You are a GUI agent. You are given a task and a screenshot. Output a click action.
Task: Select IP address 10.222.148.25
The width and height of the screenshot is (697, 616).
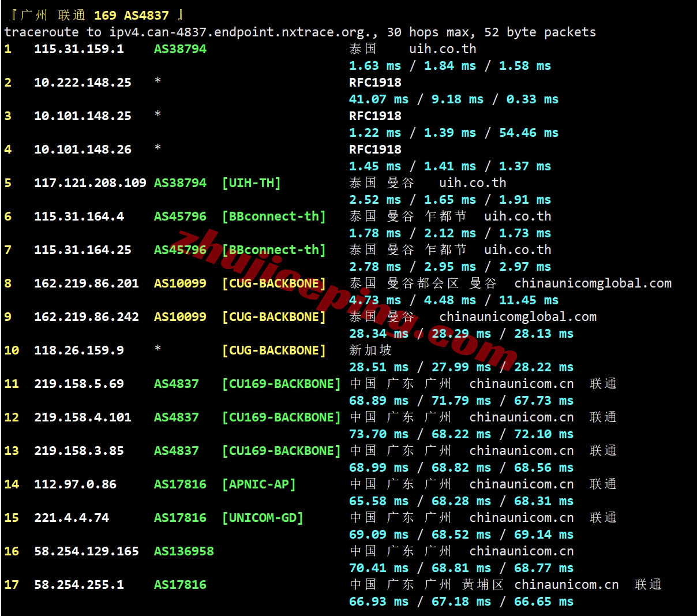[x=83, y=82]
